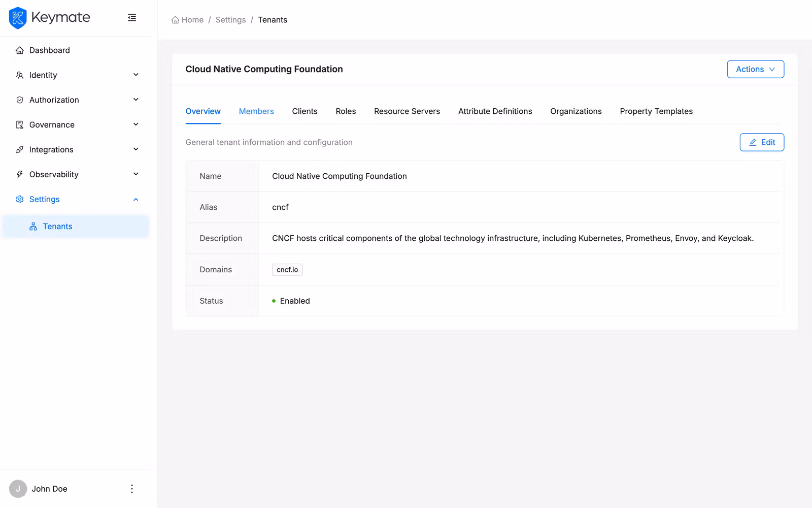Switch to the Members tab
Viewport: 812px width, 508px height.
[256, 111]
